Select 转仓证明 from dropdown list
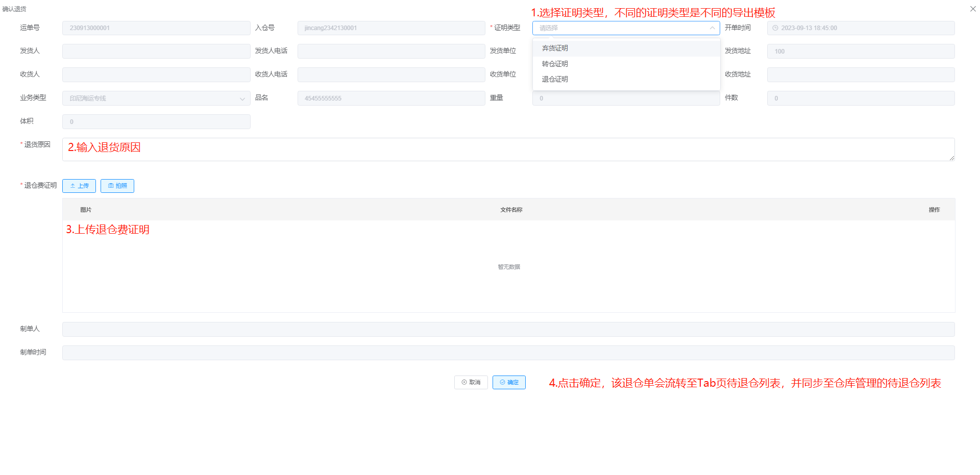The image size is (980, 475). pyautogui.click(x=555, y=64)
